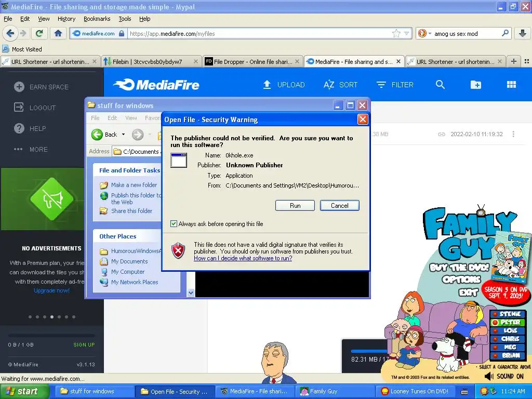Open the file row three-dot menu
The width and height of the screenshot is (532, 399).
point(513,134)
